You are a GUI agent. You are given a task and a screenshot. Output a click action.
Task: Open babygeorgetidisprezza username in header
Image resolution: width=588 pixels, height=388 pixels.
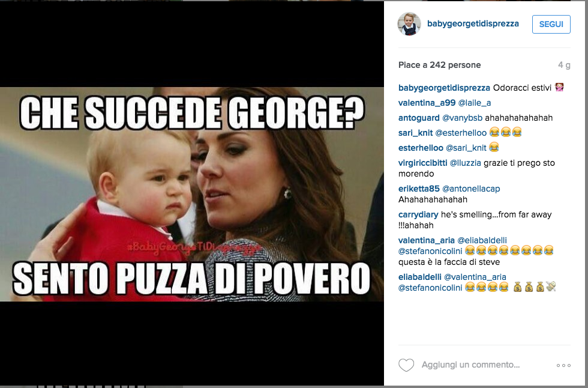click(473, 23)
